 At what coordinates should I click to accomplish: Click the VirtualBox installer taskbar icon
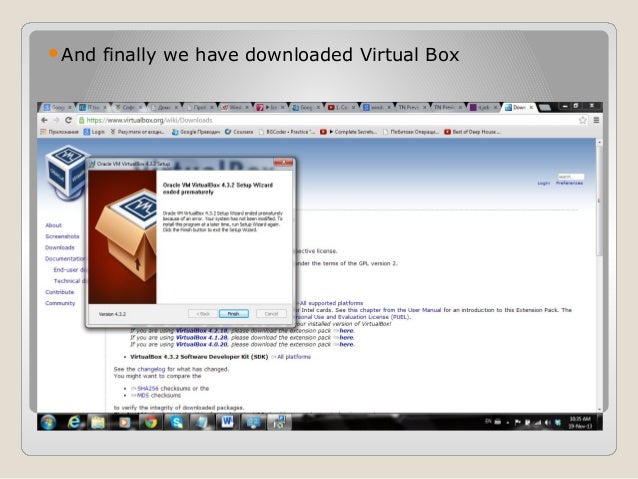279,422
